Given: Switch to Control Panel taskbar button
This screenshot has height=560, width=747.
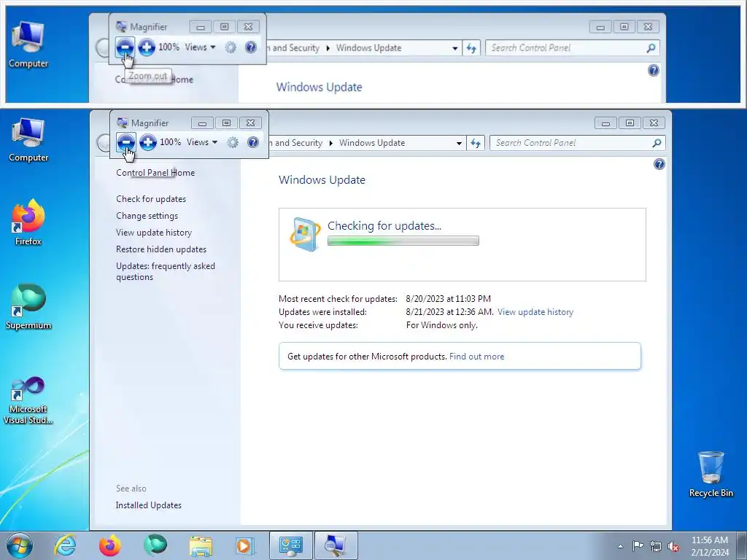Looking at the screenshot, I should pos(290,545).
